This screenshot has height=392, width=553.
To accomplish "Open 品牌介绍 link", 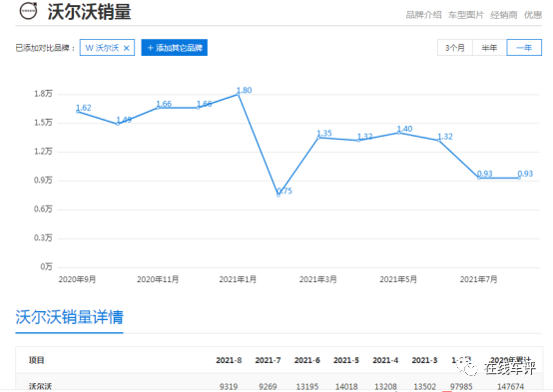I will point(423,15).
